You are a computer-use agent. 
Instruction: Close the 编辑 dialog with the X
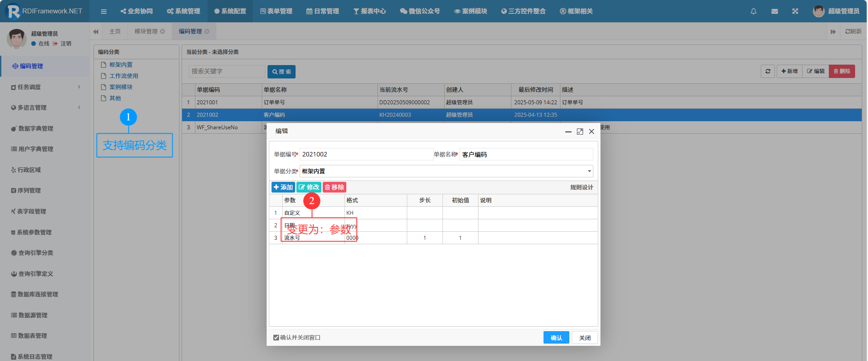pyautogui.click(x=592, y=131)
